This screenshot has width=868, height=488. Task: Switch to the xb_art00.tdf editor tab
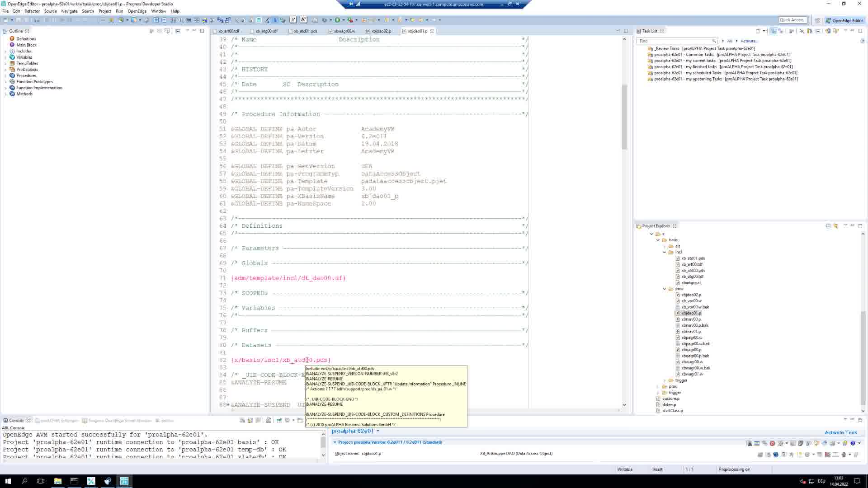229,31
